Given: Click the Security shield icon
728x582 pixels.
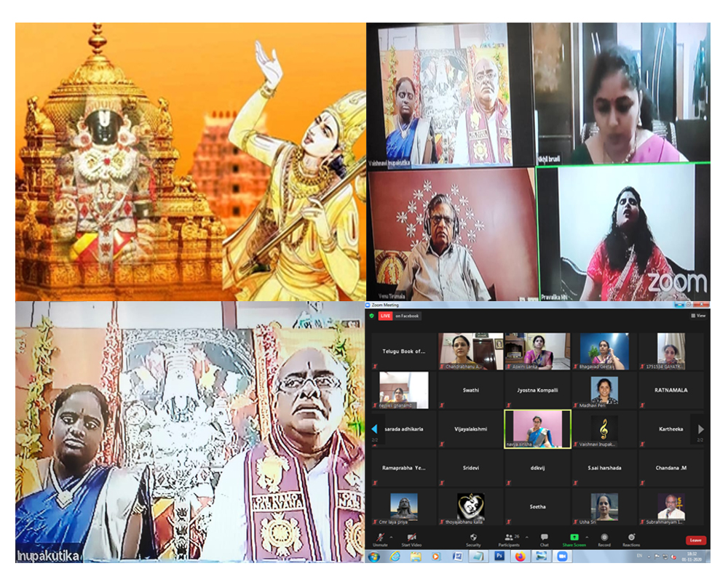Looking at the screenshot, I should pos(473,538).
